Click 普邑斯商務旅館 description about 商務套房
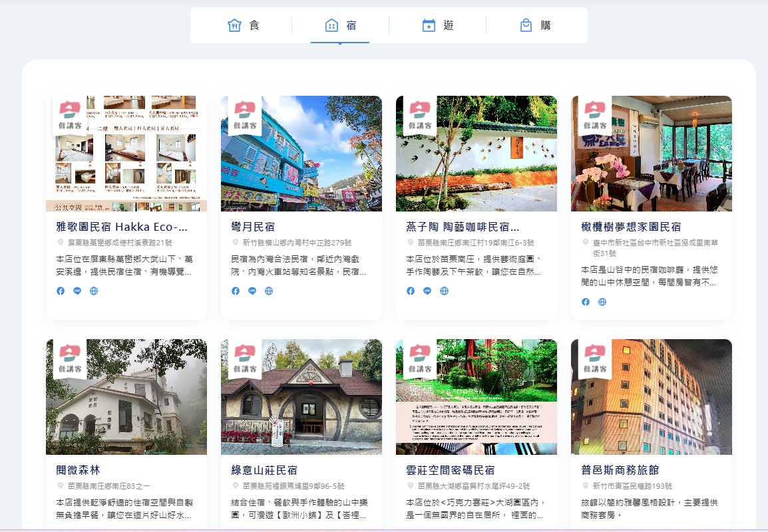 [x=650, y=509]
